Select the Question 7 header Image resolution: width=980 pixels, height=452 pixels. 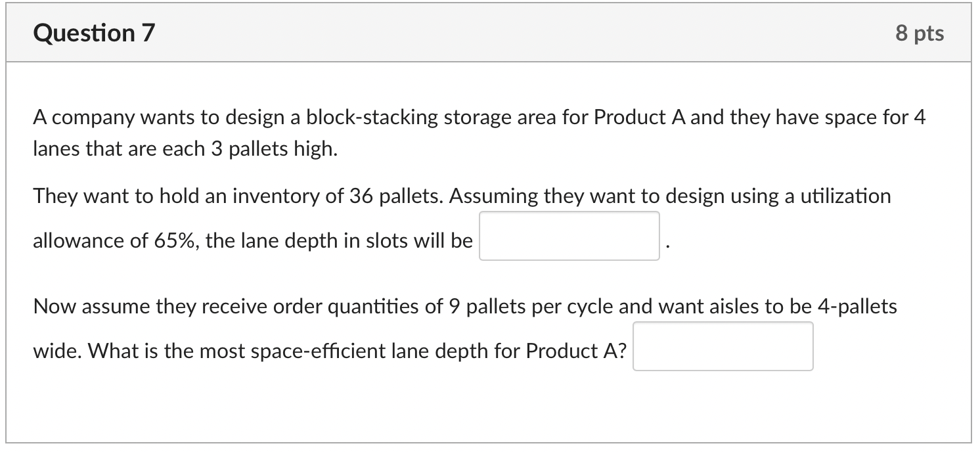pos(94,32)
